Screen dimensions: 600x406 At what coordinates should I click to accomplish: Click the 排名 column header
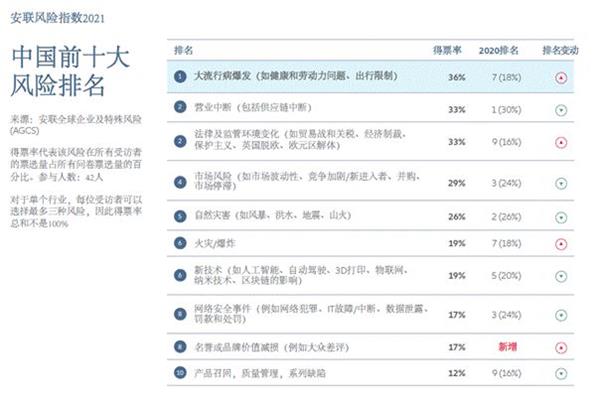[x=183, y=50]
